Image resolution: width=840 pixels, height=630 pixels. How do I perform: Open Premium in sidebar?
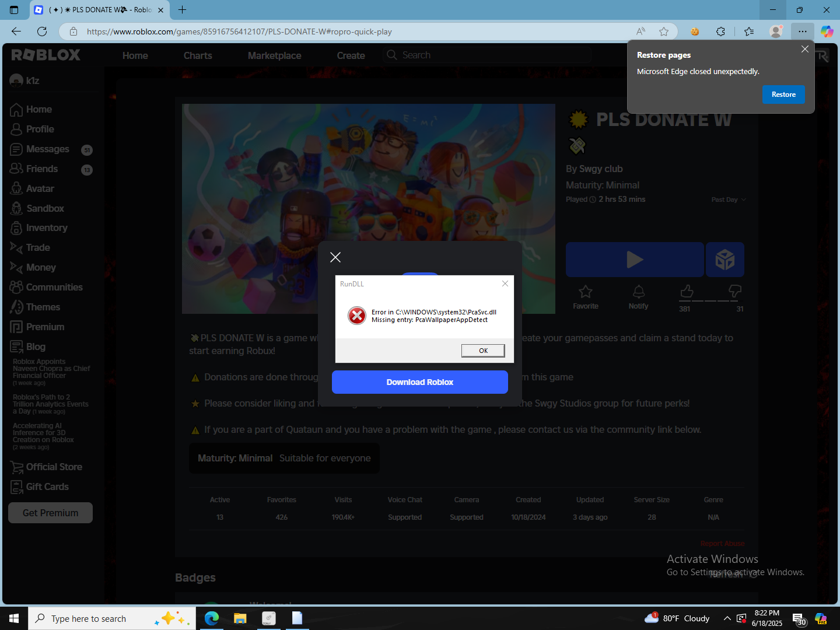pos(37,327)
